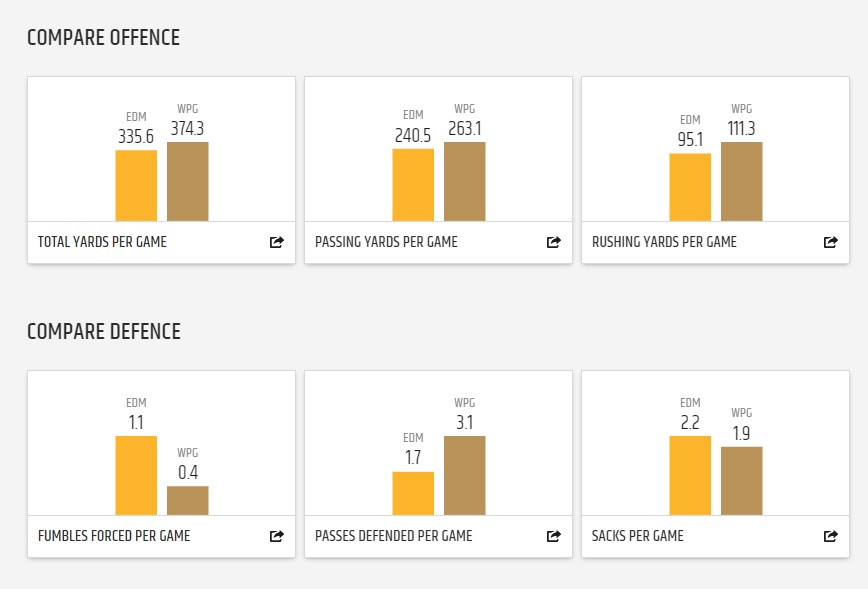This screenshot has width=868, height=589.
Task: Share the Fumbles Forced Per Game chart
Action: point(277,536)
